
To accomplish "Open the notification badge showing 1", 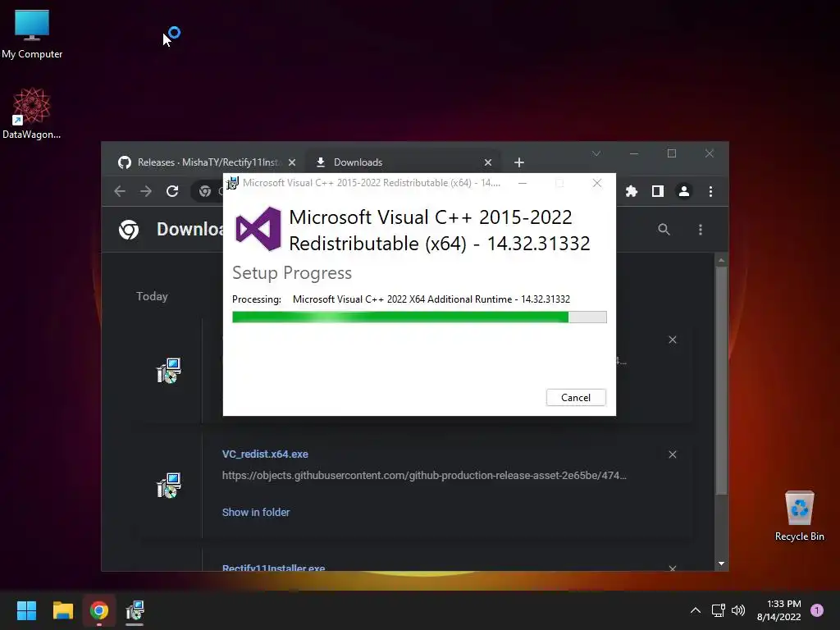I will 817,610.
